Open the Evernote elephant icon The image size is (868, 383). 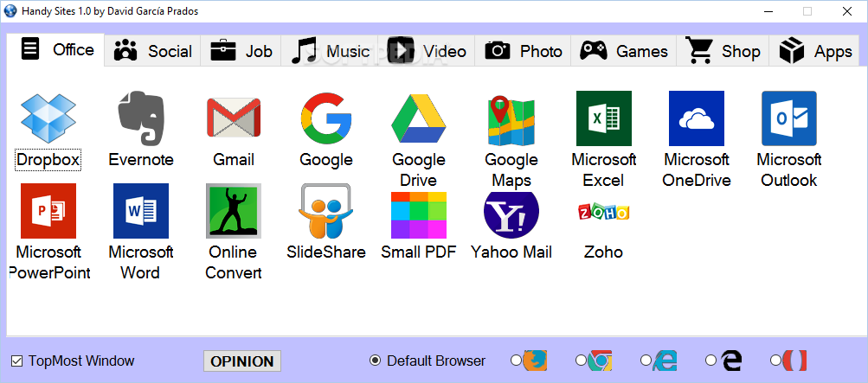pyautogui.click(x=140, y=118)
